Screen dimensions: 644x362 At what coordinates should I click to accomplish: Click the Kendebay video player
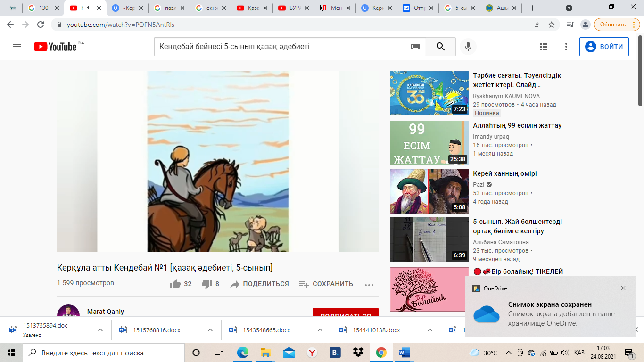pyautogui.click(x=218, y=162)
